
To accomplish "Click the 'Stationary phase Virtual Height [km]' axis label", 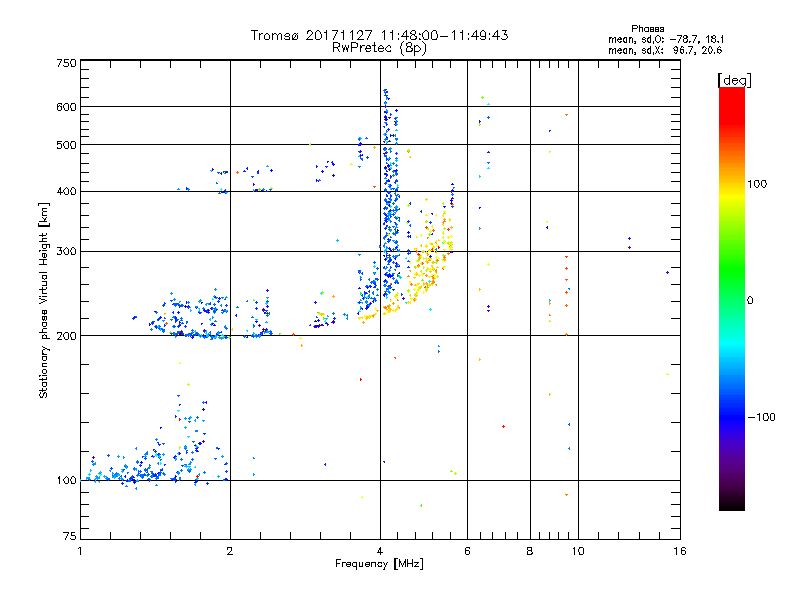I will click(x=43, y=300).
